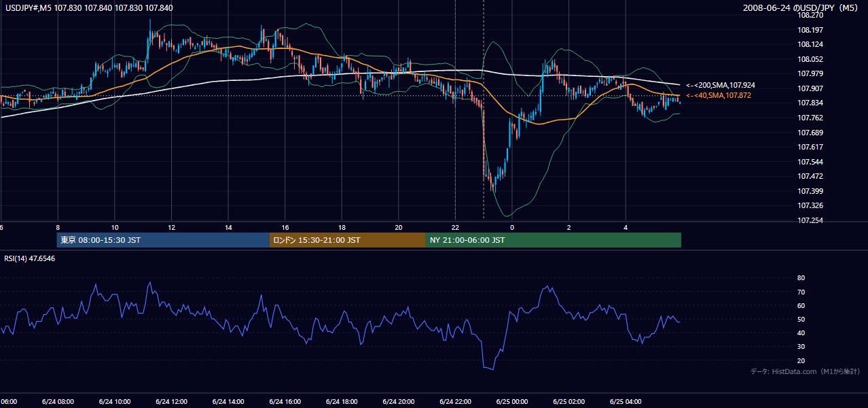Image resolution: width=868 pixels, height=408 pixels.
Task: Click price axis value 107.834
Action: pyautogui.click(x=810, y=103)
